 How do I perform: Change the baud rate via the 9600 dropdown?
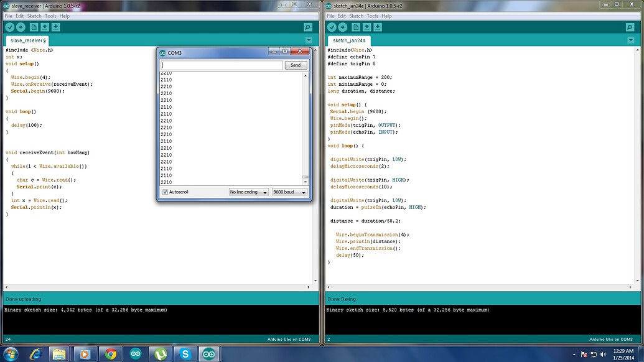289,192
